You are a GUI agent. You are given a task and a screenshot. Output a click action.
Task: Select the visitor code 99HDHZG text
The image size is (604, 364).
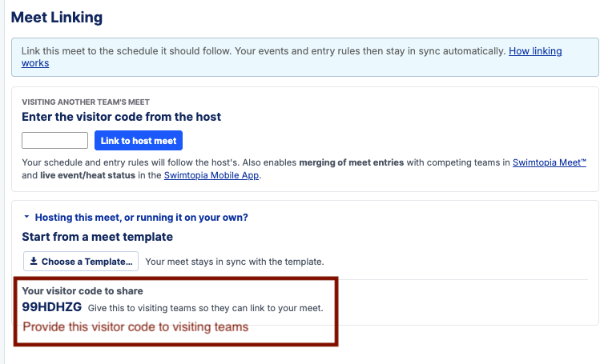(x=51, y=307)
